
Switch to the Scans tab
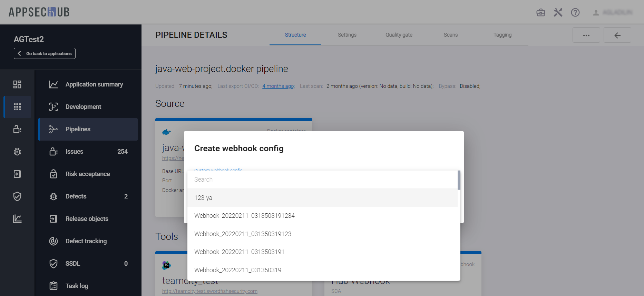pyautogui.click(x=450, y=35)
